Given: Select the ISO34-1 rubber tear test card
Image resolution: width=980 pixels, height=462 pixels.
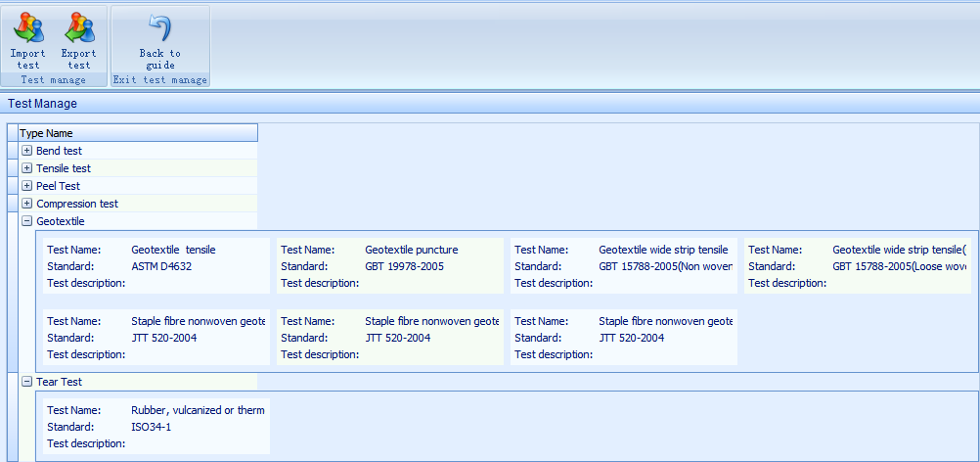Looking at the screenshot, I should click(154, 427).
